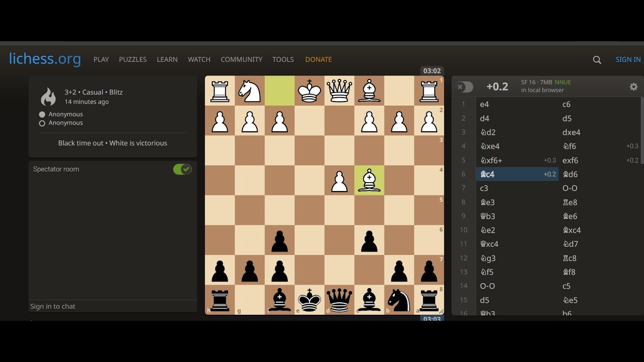Select the black queen on d8
The width and height of the screenshot is (644, 362).
[340, 300]
